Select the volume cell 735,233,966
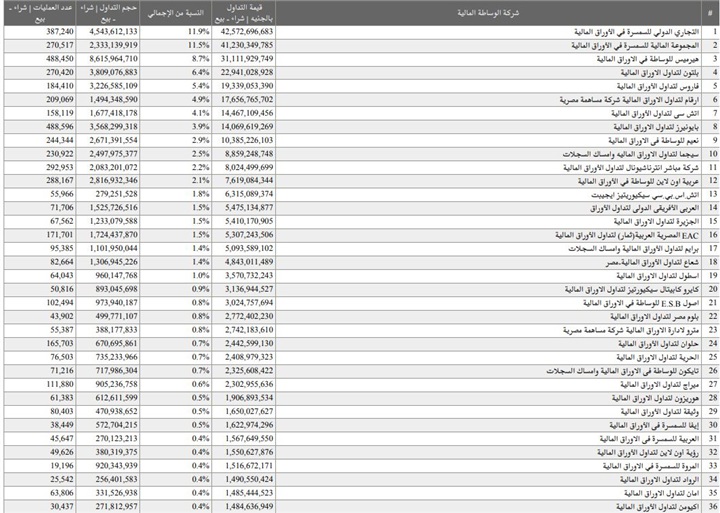The image size is (720, 513). [x=107, y=357]
